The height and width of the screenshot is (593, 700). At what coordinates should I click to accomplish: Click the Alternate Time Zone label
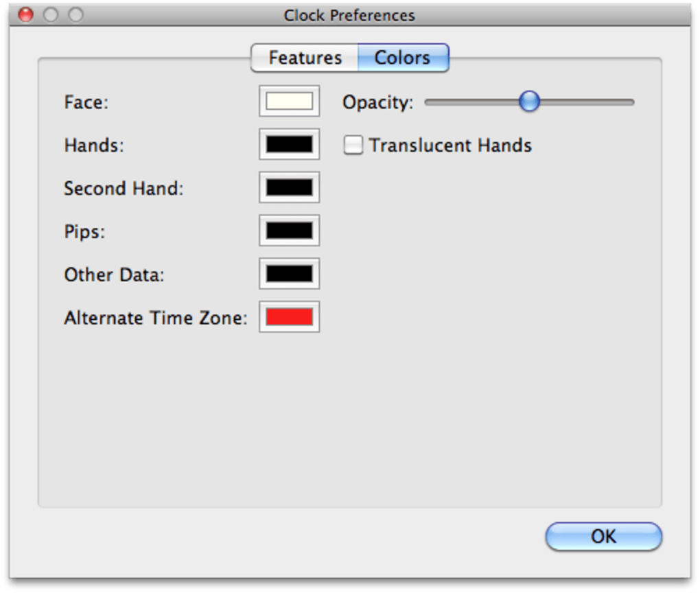(x=155, y=318)
